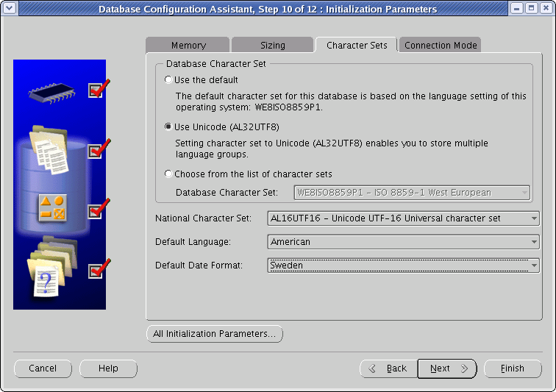This screenshot has width=556, height=392.
Task: Select the Use the default radio button
Action: tap(168, 80)
